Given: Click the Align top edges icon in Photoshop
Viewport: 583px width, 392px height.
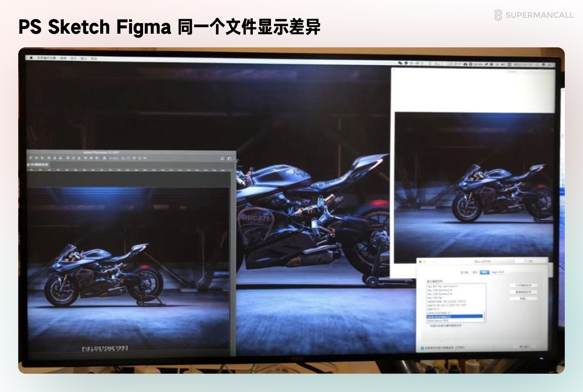Looking at the screenshot, I should [31, 158].
